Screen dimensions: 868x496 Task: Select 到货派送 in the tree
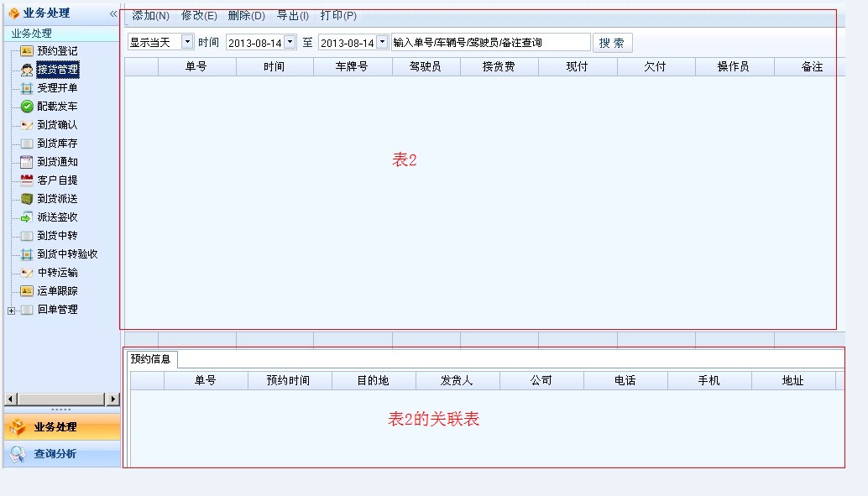tap(58, 199)
